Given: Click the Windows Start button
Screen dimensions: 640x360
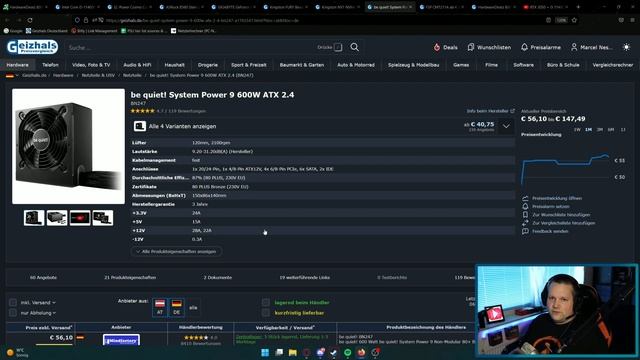Looking at the screenshot, I should [x=265, y=353].
